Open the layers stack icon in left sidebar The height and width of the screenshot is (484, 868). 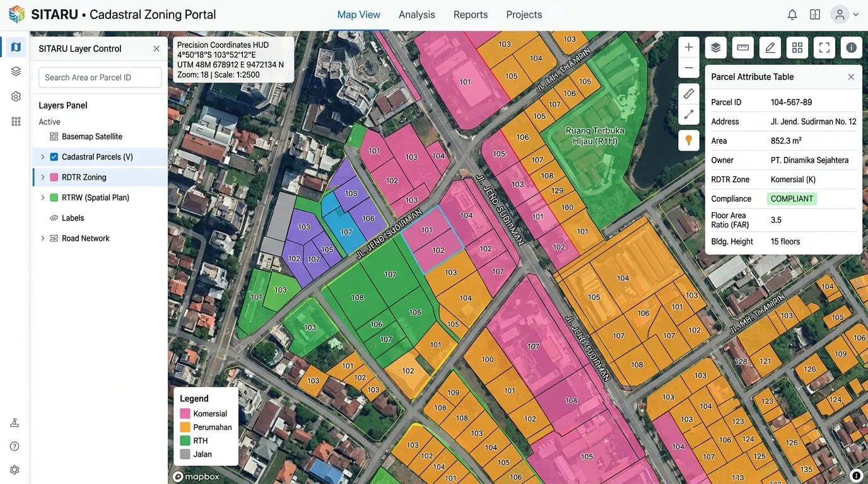click(16, 71)
